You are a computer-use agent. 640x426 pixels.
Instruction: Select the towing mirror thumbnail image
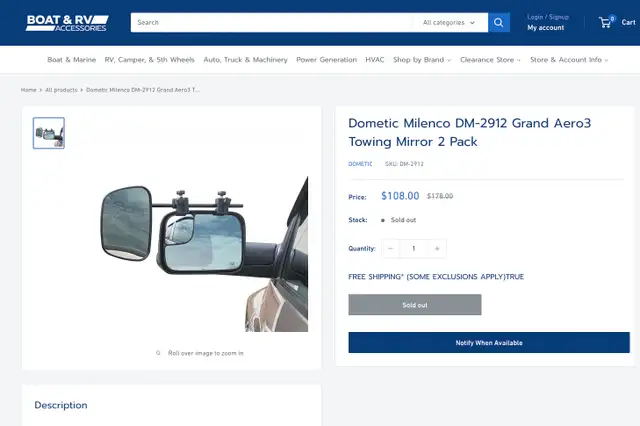[49, 133]
